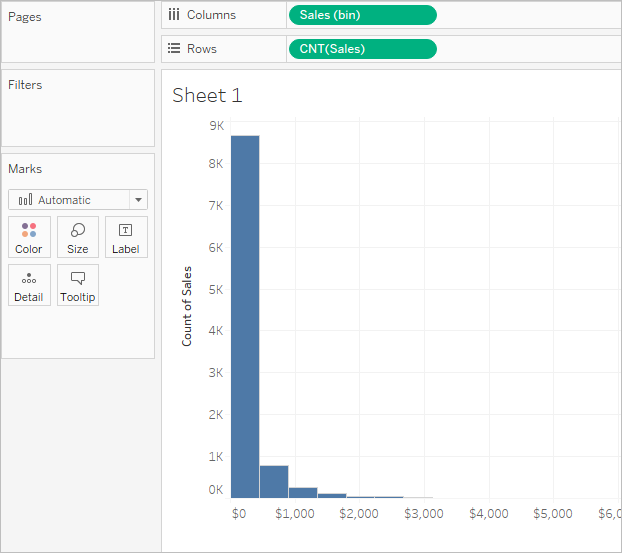Viewport: 622px width, 553px height.
Task: Click the $1,000 axis tick label
Action: (x=295, y=513)
